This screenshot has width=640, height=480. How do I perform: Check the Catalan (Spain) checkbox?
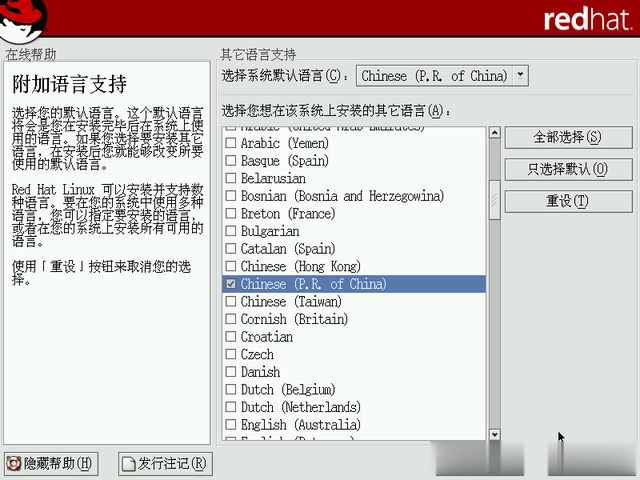tap(231, 248)
